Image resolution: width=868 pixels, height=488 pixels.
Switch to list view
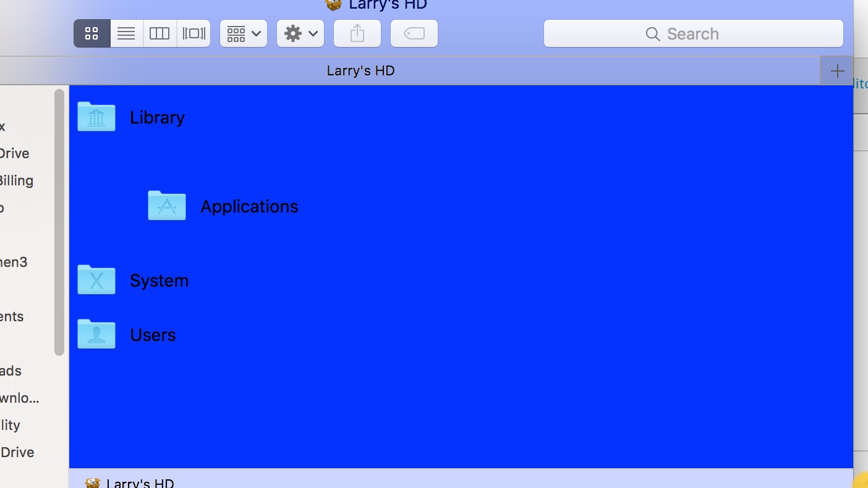[x=126, y=33]
